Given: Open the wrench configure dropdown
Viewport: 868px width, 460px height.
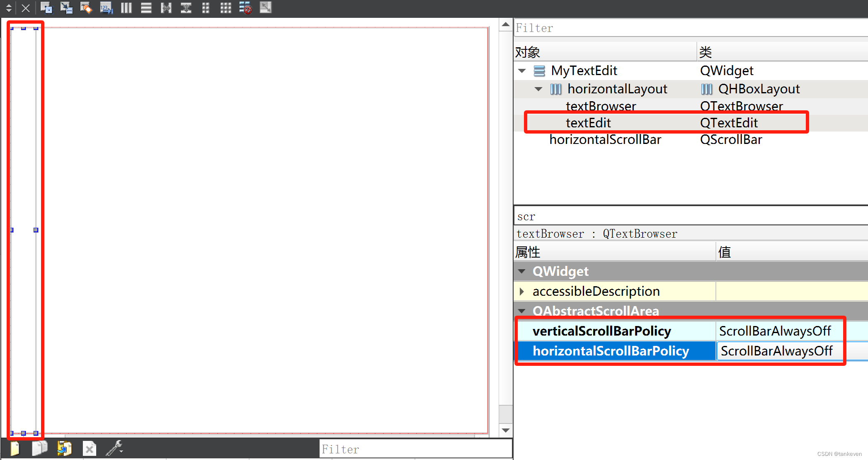Looking at the screenshot, I should (x=114, y=448).
